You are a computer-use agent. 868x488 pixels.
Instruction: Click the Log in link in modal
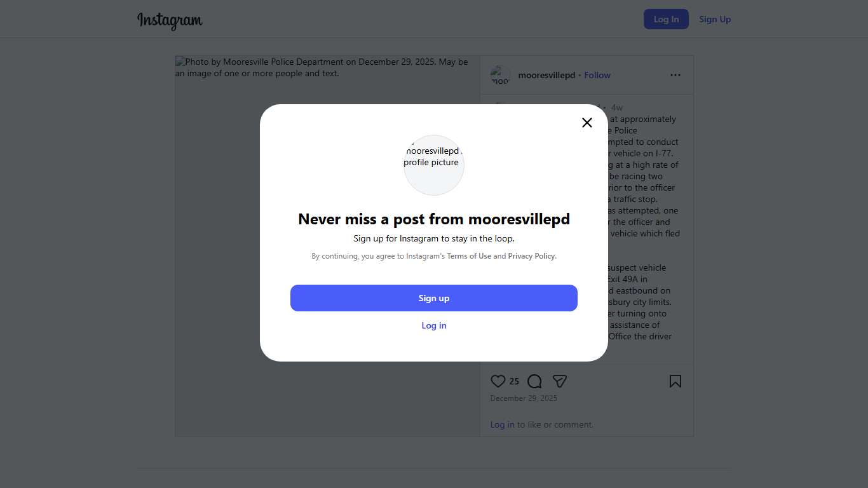434,325
